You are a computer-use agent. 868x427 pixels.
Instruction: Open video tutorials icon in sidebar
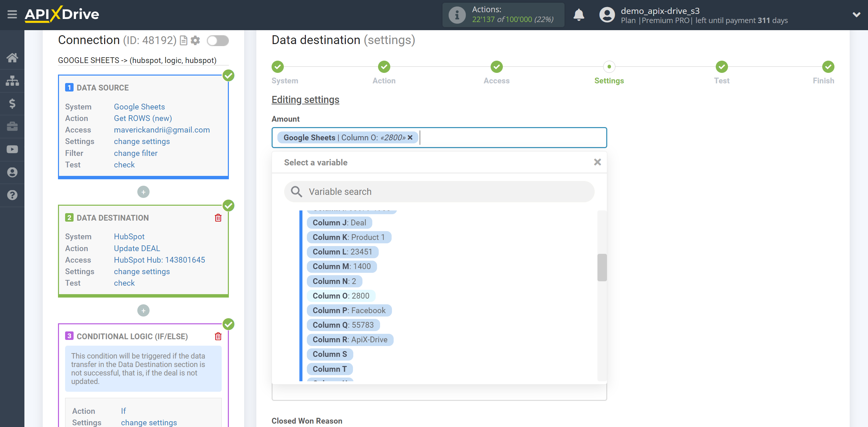(12, 149)
